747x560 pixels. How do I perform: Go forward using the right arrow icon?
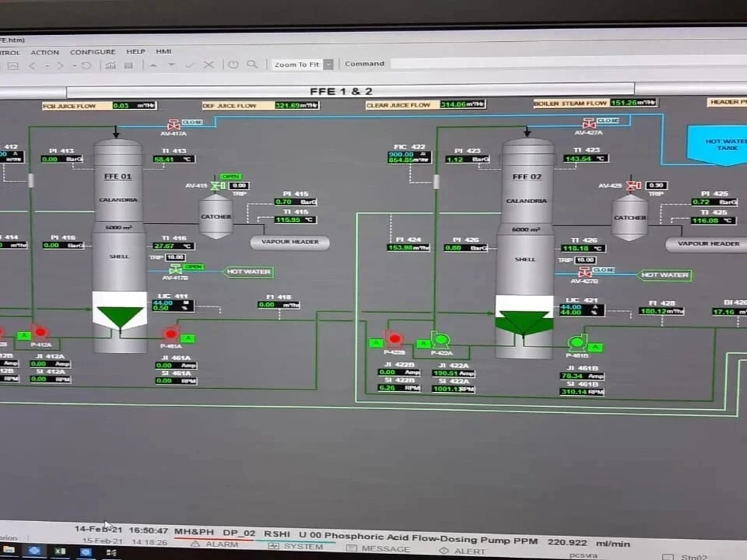click(x=61, y=66)
